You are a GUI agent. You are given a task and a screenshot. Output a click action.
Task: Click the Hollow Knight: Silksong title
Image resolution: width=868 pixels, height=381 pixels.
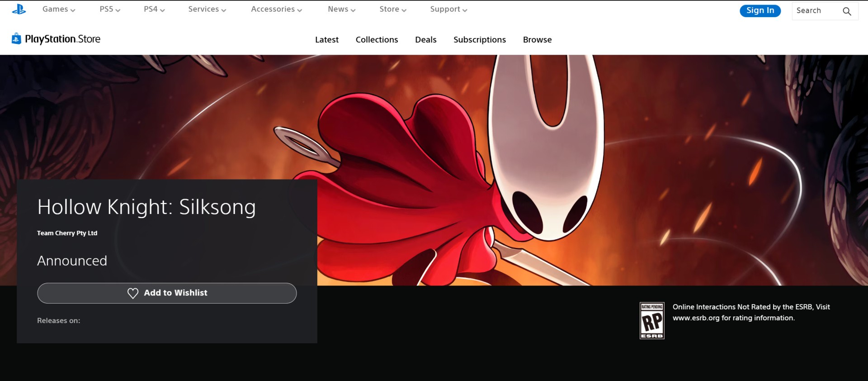coord(146,207)
